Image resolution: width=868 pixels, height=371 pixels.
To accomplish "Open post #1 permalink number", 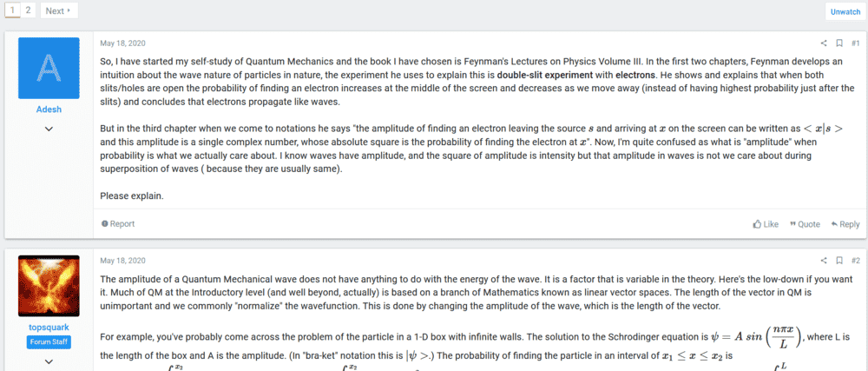I will [855, 43].
